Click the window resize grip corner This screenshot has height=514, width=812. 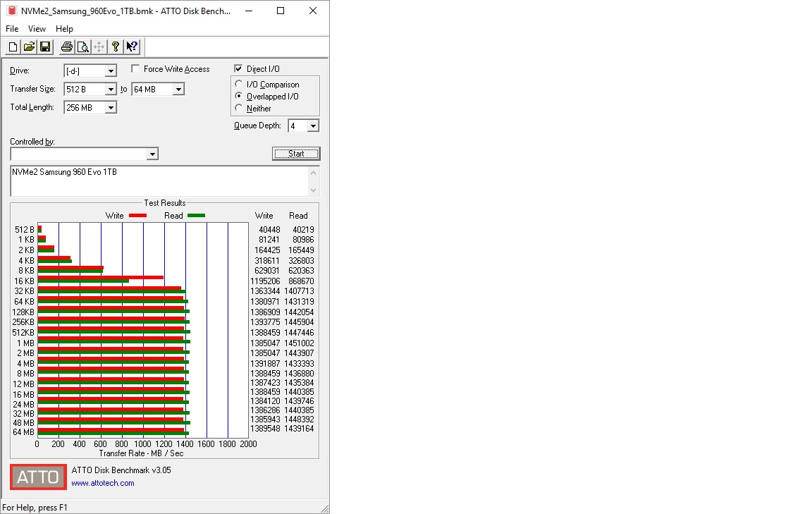pos(325,509)
